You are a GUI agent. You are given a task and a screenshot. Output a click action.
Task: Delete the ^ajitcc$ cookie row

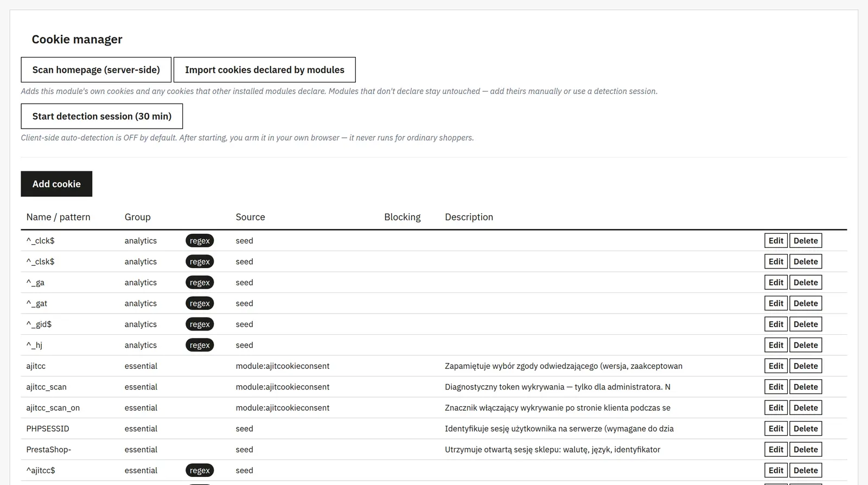point(806,470)
